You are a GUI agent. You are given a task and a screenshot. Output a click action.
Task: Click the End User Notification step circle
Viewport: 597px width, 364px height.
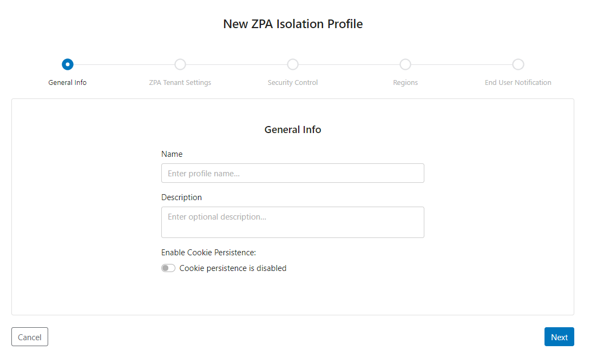click(x=517, y=64)
